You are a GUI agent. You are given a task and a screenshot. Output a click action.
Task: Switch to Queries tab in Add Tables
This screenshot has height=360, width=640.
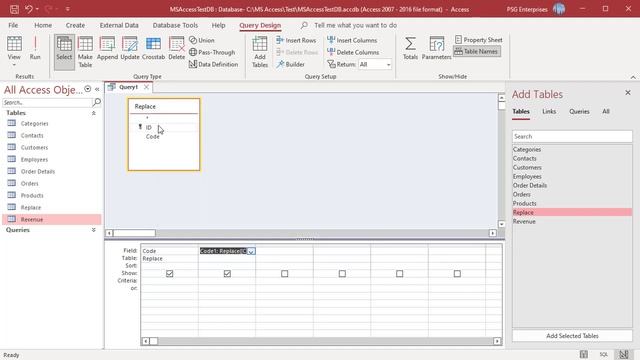[x=579, y=111]
